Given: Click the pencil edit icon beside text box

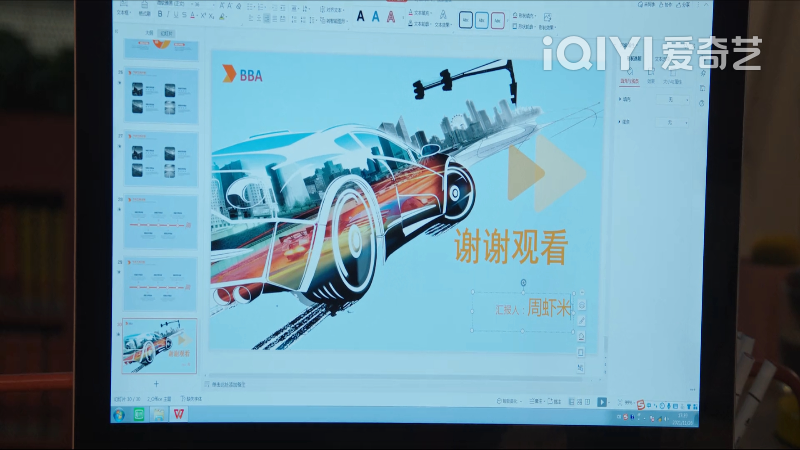Looking at the screenshot, I should tap(581, 321).
